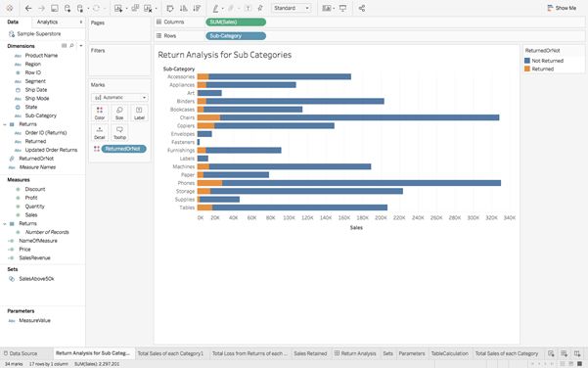588x368 pixels.
Task: Add a new data source from toolbar
Action: pos(68,8)
